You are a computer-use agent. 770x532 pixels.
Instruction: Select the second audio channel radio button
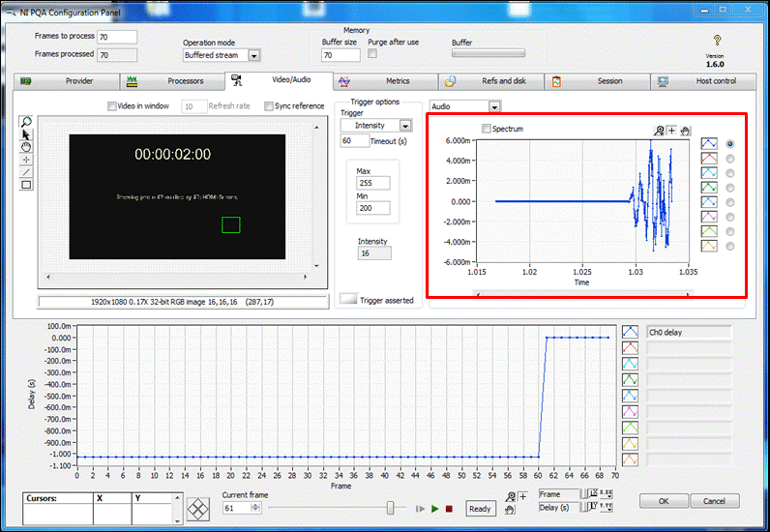pyautogui.click(x=730, y=159)
